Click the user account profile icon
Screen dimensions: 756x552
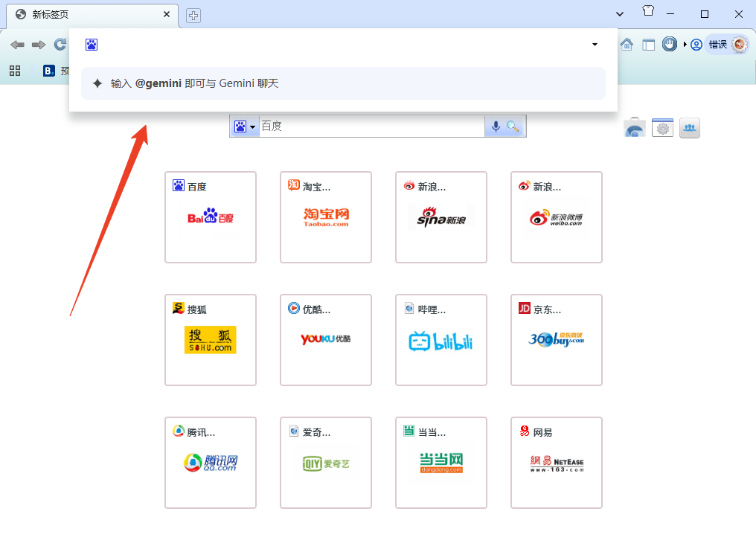pos(695,44)
